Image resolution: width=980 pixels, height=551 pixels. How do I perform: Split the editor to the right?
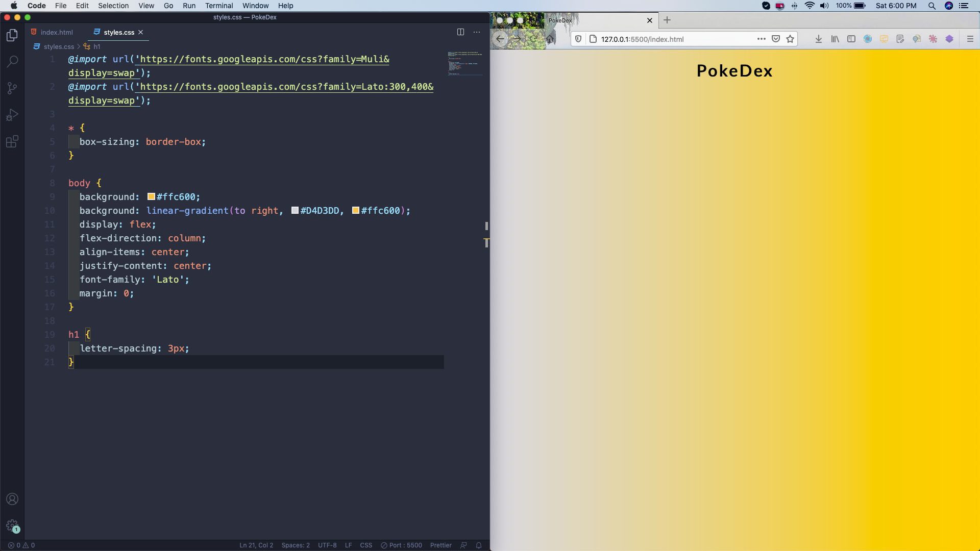tap(460, 32)
